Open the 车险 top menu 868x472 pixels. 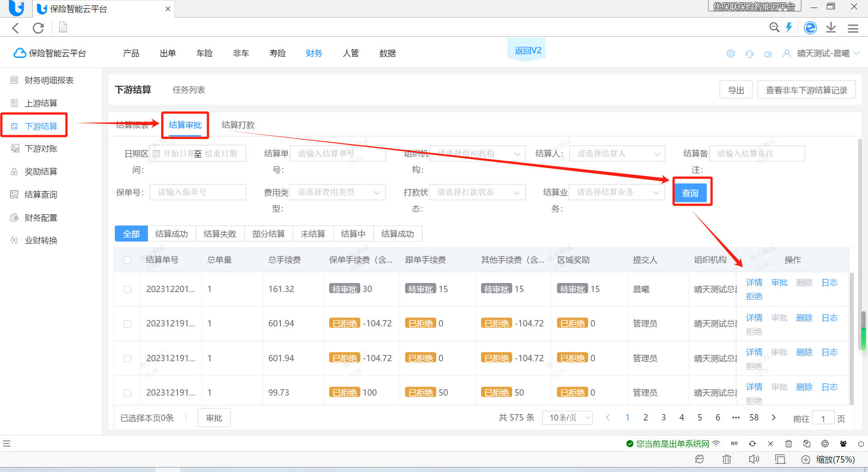[204, 53]
